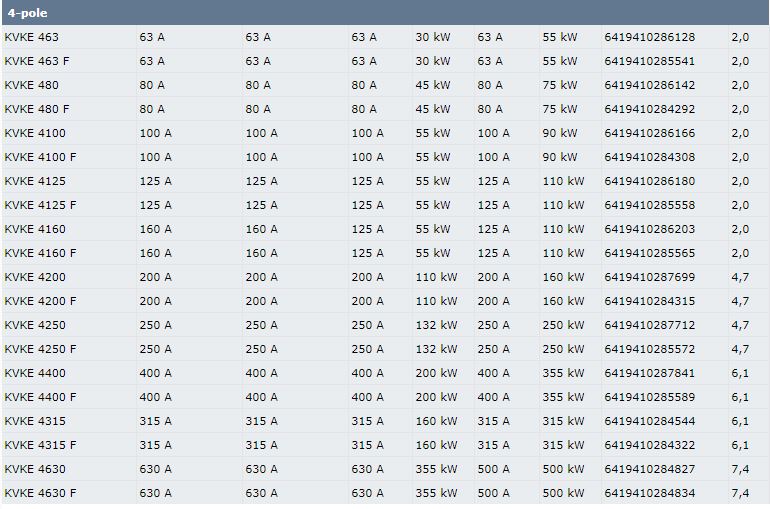Select EAN code 6419410285589
This screenshot has height=509, width=770.
pos(650,398)
